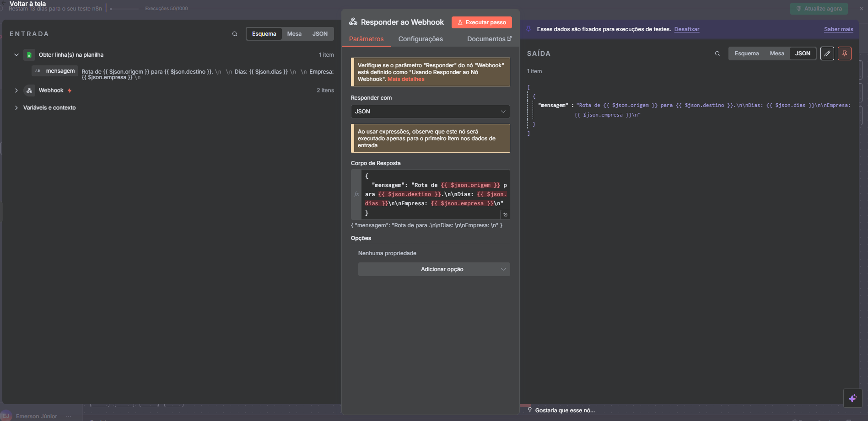
Task: Click the executions 50/1000 progress bar
Action: [x=124, y=9]
